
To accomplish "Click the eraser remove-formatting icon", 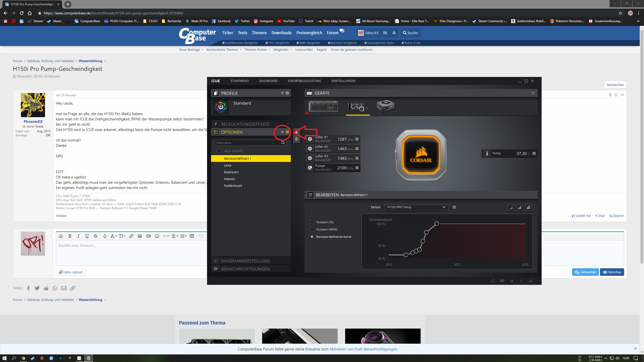I will (x=61, y=236).
